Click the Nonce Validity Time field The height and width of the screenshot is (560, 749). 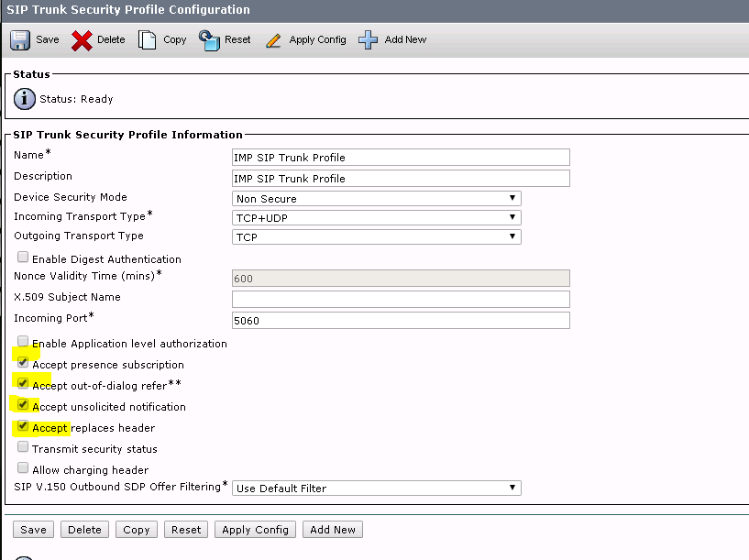[x=401, y=279]
